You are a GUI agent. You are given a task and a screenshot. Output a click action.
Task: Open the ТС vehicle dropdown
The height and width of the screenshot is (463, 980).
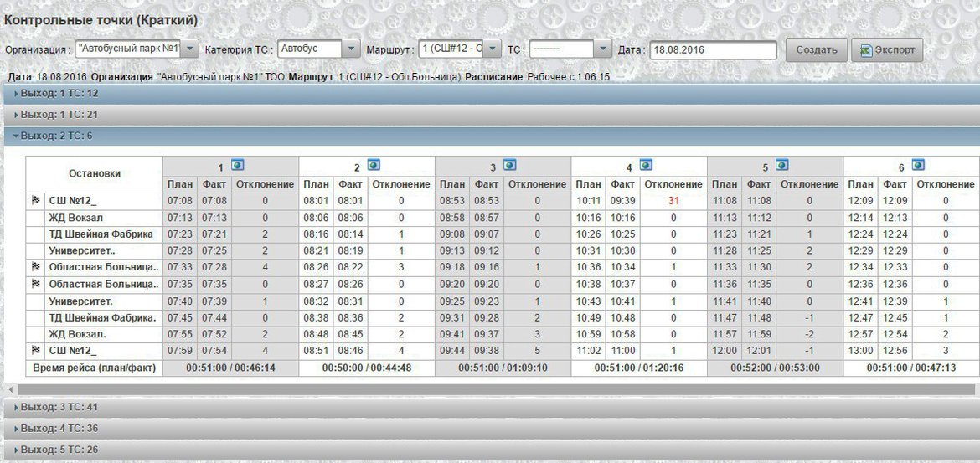pyautogui.click(x=603, y=49)
